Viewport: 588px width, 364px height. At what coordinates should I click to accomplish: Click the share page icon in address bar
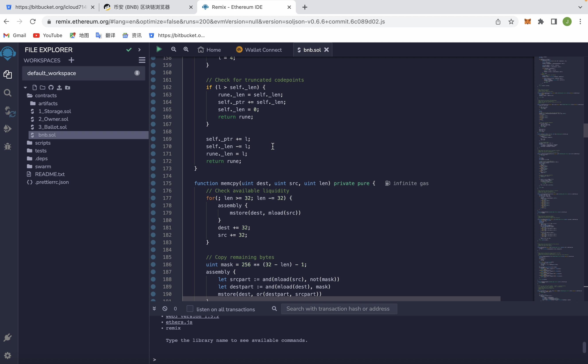coord(498,22)
